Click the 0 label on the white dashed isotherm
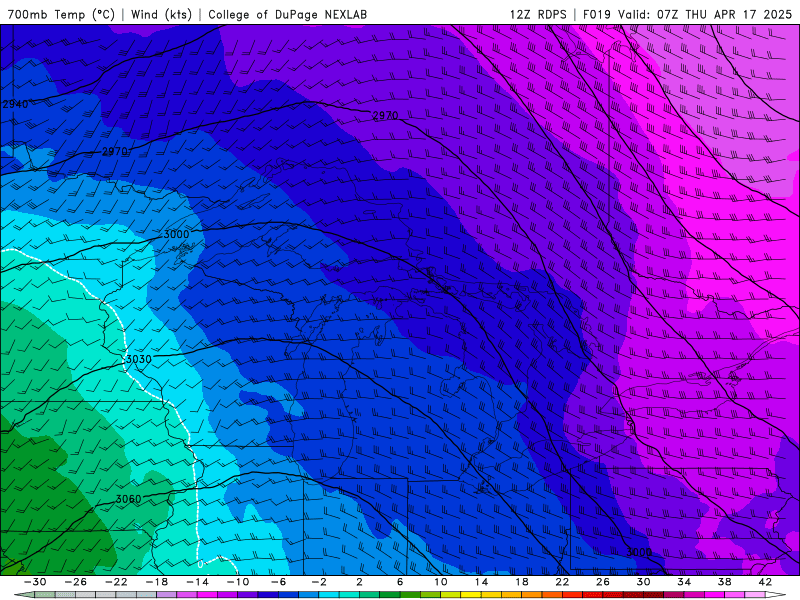 (x=201, y=564)
